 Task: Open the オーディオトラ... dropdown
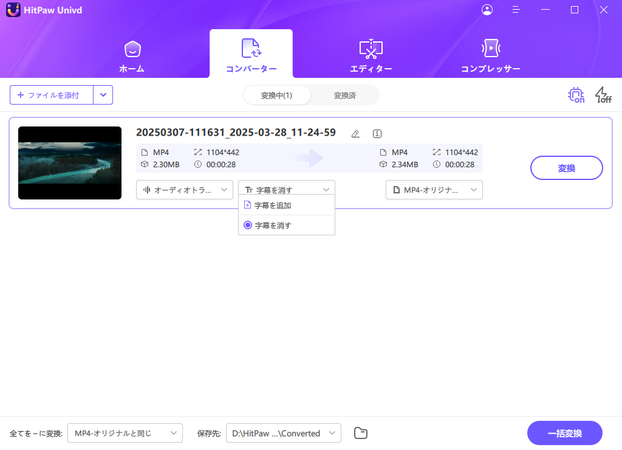coord(184,190)
